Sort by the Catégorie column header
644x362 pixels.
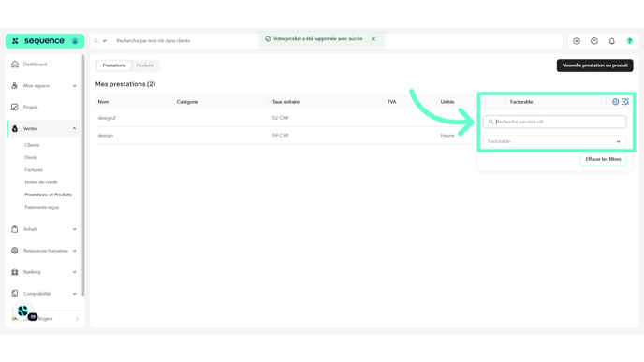[187, 102]
